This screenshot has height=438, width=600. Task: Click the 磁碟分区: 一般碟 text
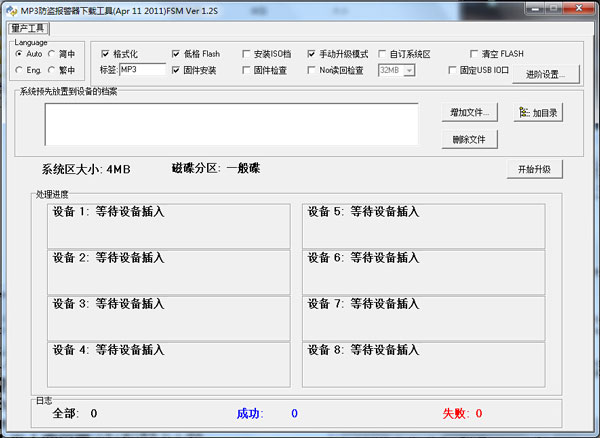[216, 168]
